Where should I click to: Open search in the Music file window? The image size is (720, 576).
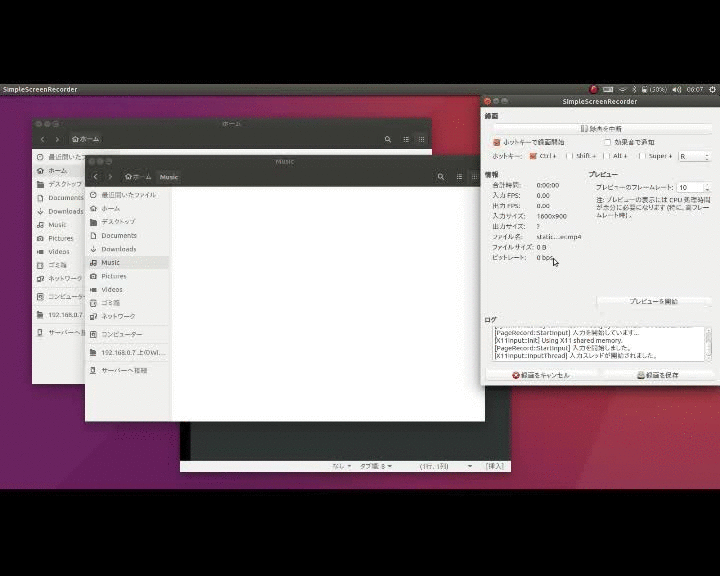point(441,177)
